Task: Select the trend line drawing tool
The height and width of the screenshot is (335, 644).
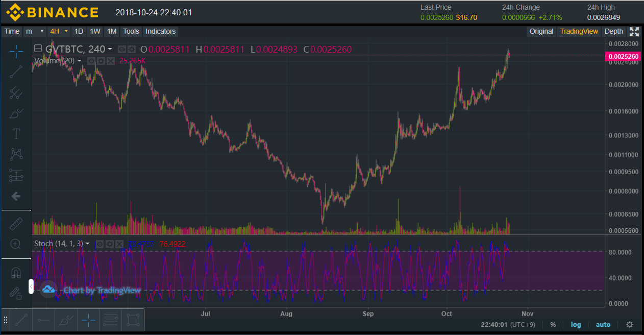Action: coord(16,71)
